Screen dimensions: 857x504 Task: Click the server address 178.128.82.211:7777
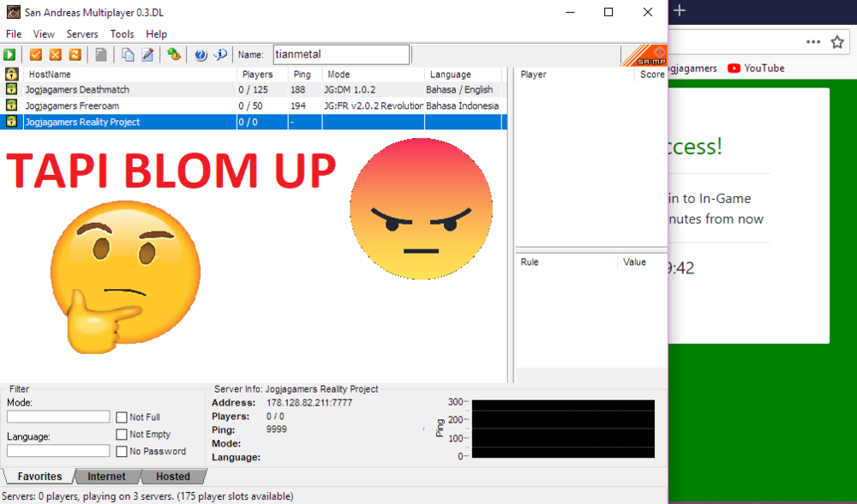click(309, 403)
